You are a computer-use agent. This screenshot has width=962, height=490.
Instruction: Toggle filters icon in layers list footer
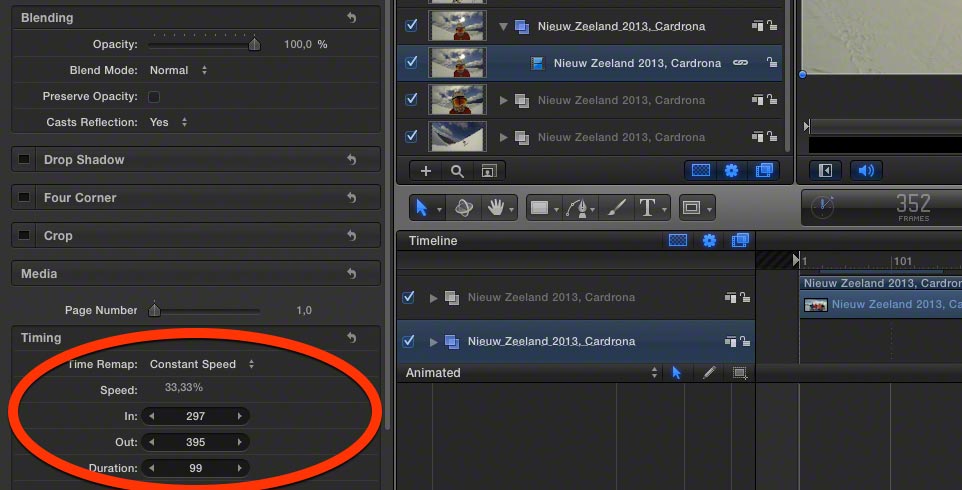pyautogui.click(x=764, y=170)
